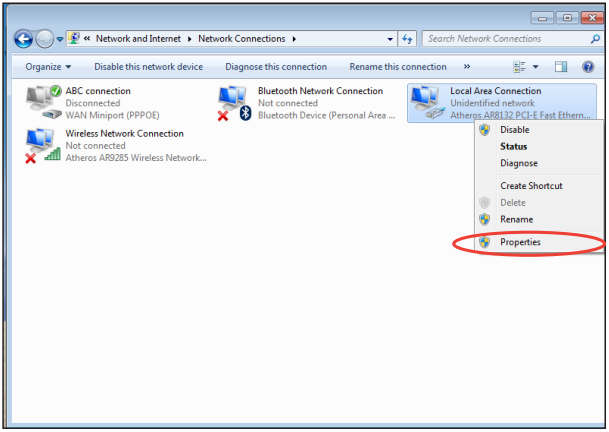Close the Network Connections window
The height and width of the screenshot is (432, 609).
(592, 18)
